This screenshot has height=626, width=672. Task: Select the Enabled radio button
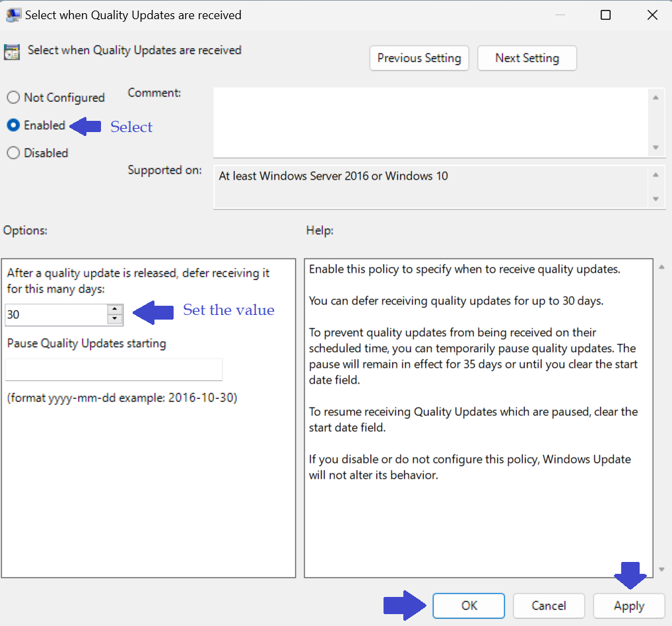pos(13,125)
